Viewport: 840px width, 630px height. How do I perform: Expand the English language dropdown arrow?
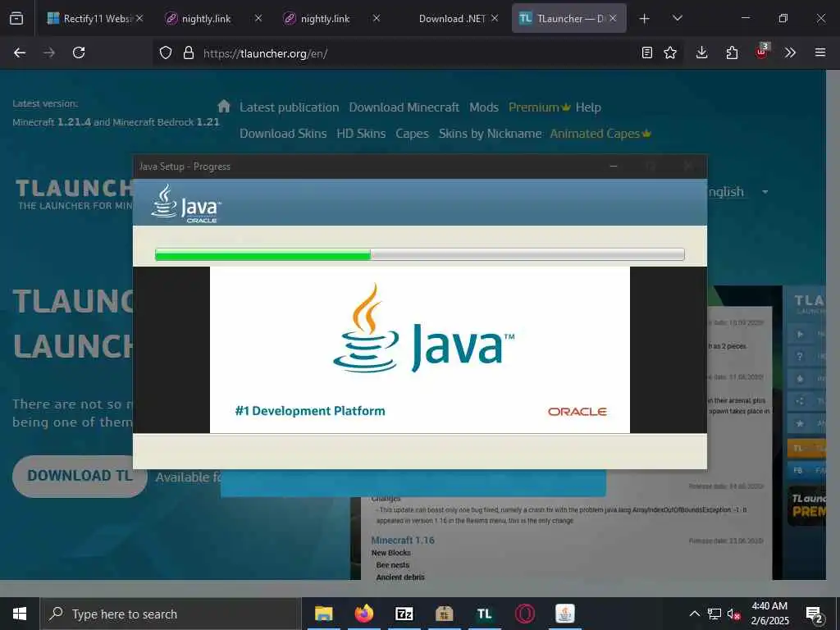click(765, 192)
